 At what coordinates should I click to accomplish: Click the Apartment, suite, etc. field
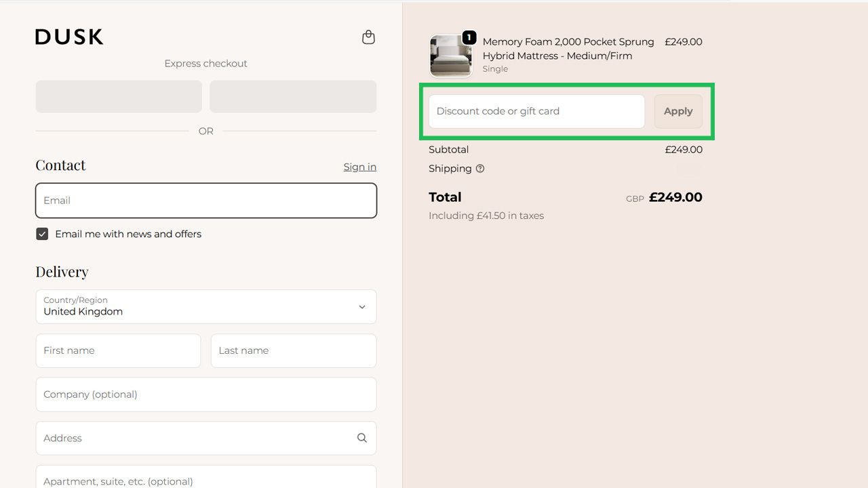[x=205, y=481]
